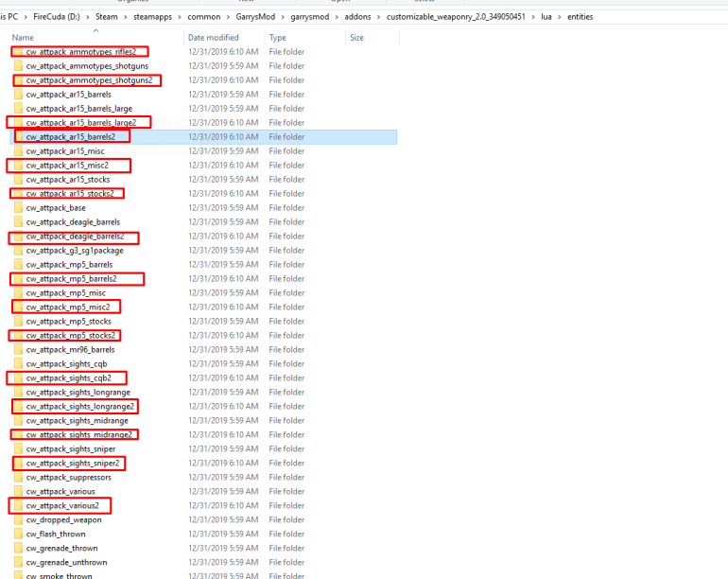Go to lua breadcrumb

(x=546, y=17)
